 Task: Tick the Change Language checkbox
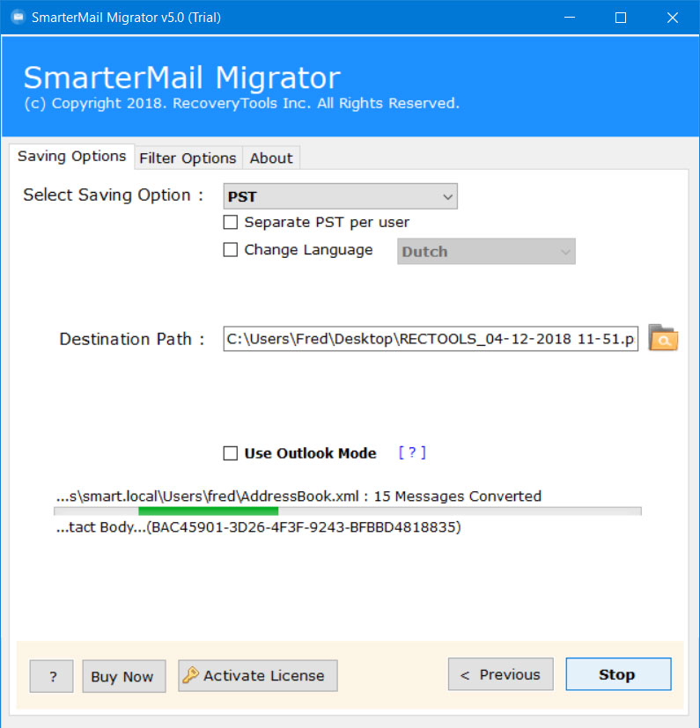click(x=231, y=250)
